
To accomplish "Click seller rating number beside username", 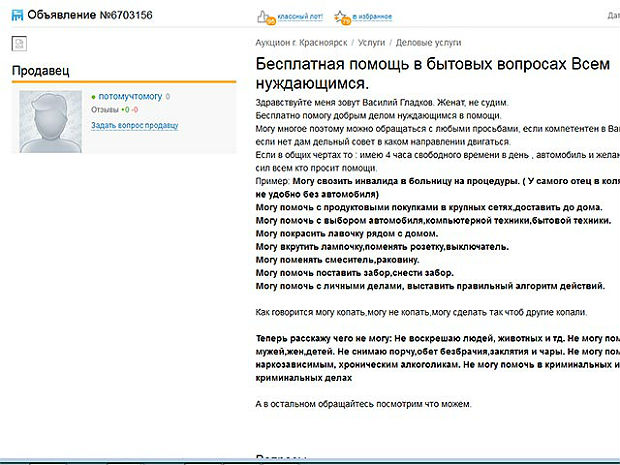I will tap(168, 97).
